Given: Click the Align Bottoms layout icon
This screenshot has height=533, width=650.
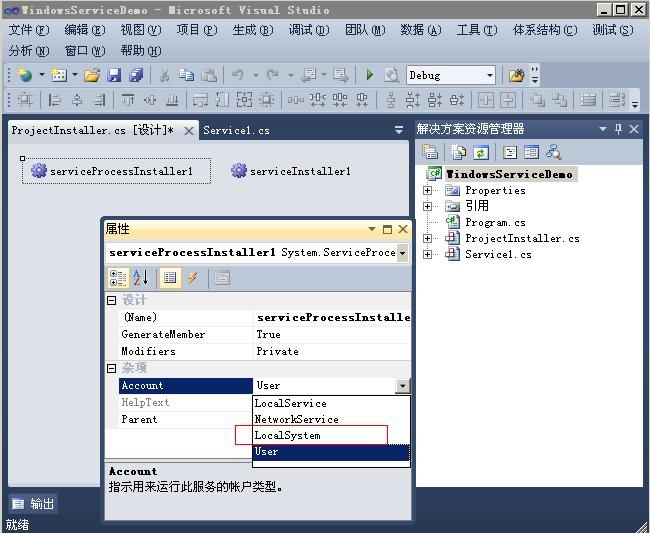Looking at the screenshot, I should (172, 100).
